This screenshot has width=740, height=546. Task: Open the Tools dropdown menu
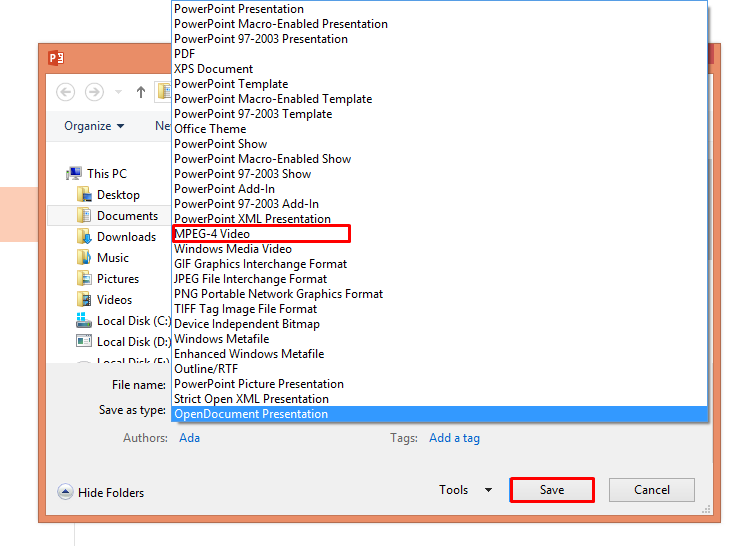(x=465, y=490)
